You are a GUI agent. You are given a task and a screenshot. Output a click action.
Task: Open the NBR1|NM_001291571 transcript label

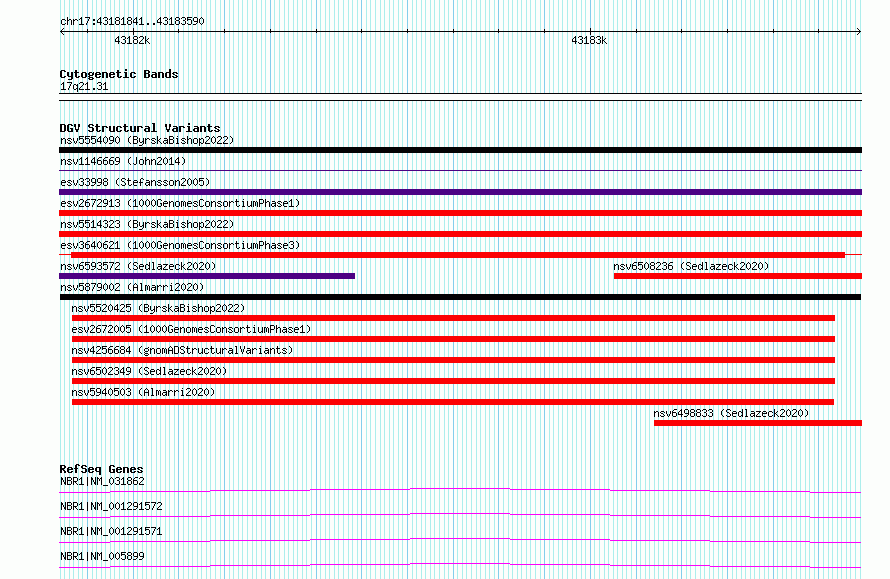(x=111, y=531)
